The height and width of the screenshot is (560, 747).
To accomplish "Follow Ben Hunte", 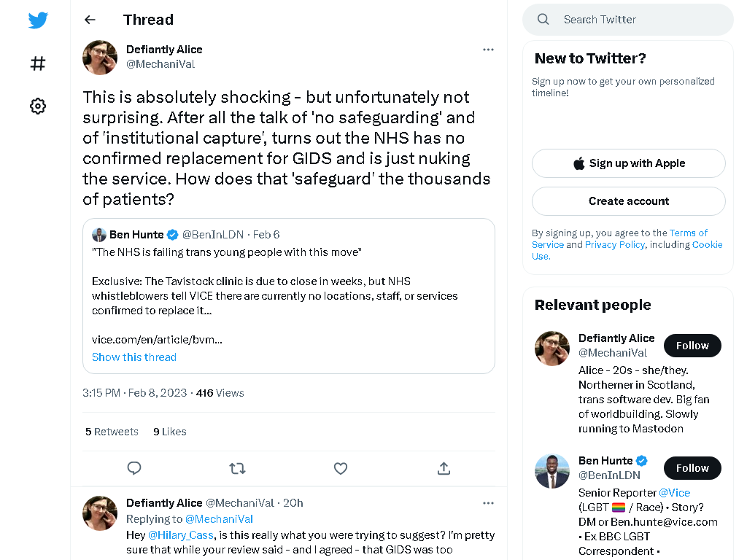I will (692, 468).
